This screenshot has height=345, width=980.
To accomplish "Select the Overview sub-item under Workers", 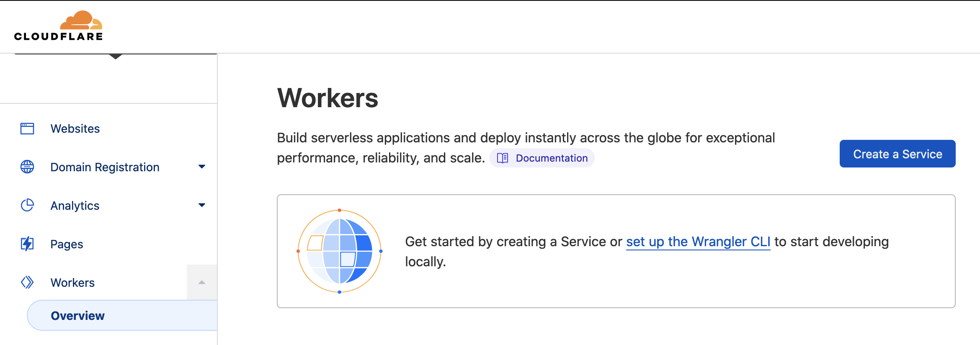I will pyautogui.click(x=122, y=316).
